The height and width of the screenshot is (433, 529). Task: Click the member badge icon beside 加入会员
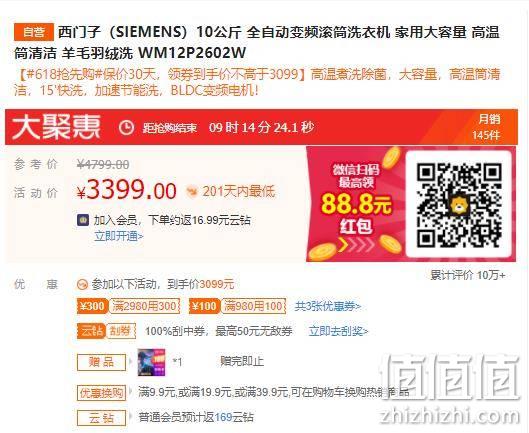[x=83, y=220]
